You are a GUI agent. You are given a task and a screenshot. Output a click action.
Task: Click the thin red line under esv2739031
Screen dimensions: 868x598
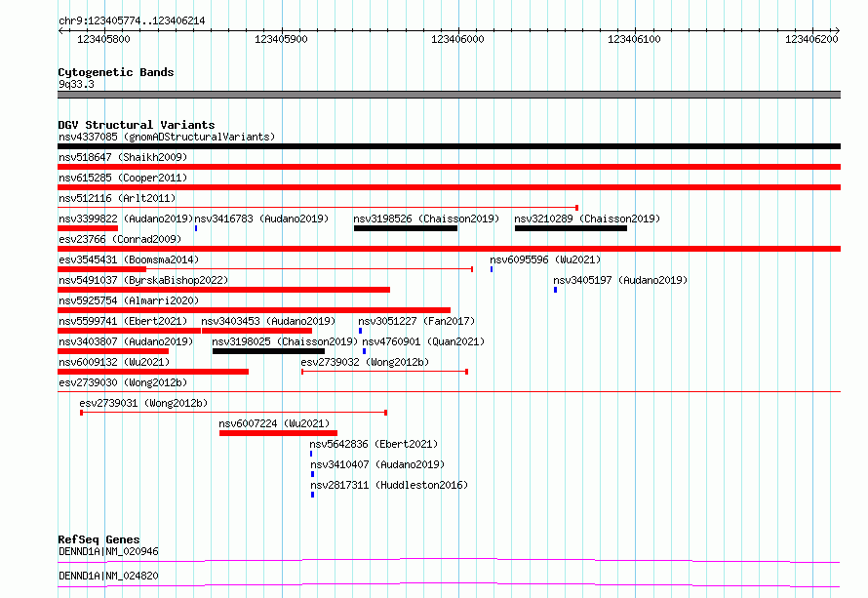click(x=234, y=413)
